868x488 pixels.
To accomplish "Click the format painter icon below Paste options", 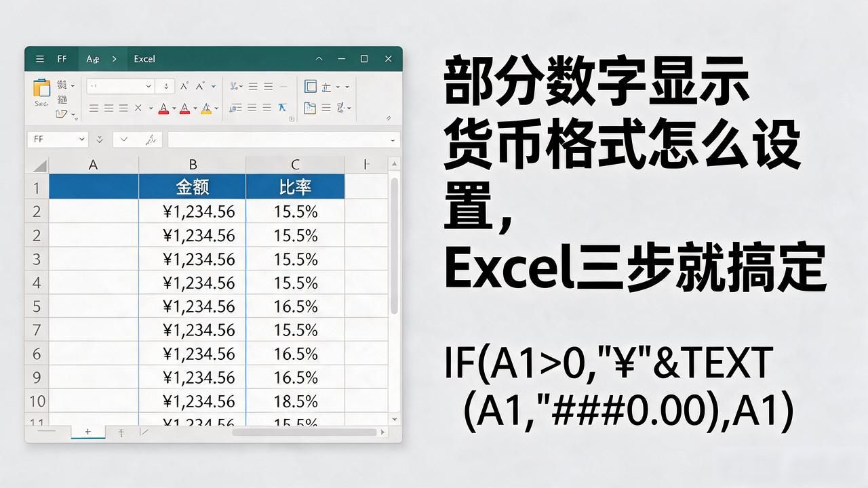I will [x=61, y=114].
